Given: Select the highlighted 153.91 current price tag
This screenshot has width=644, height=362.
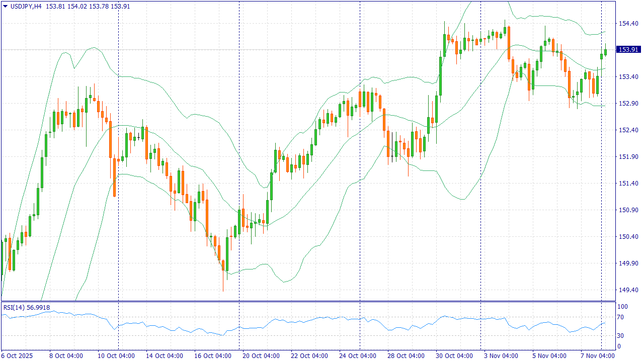Looking at the screenshot, I should (628, 50).
